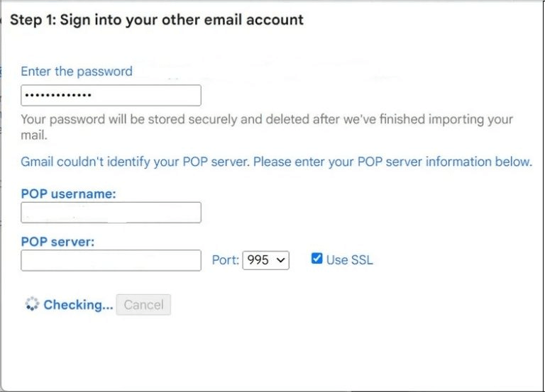545x392 pixels.
Task: Click the Checking... status text
Action: coord(78,305)
